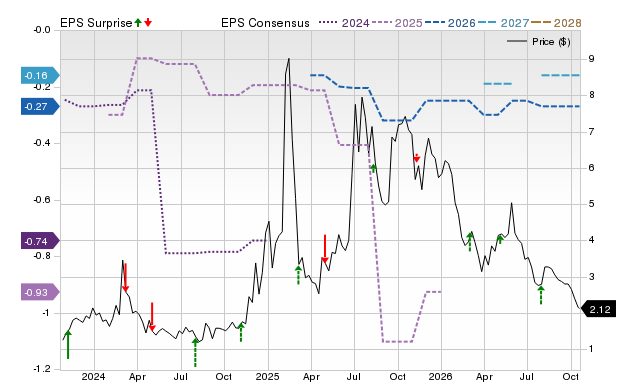Click the -1.2 left axis label
Image resolution: width=640 pixels, height=382 pixels.
point(42,369)
